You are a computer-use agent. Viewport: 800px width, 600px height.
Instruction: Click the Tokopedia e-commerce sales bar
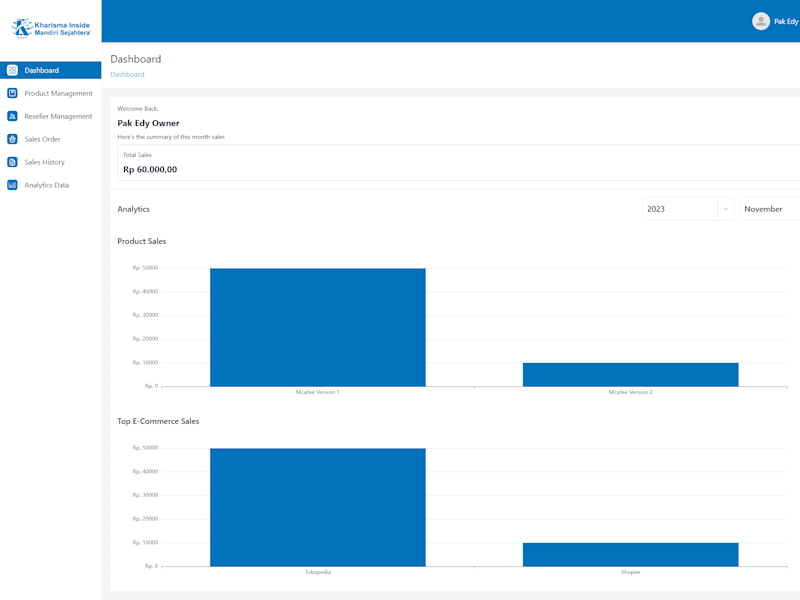pyautogui.click(x=318, y=508)
